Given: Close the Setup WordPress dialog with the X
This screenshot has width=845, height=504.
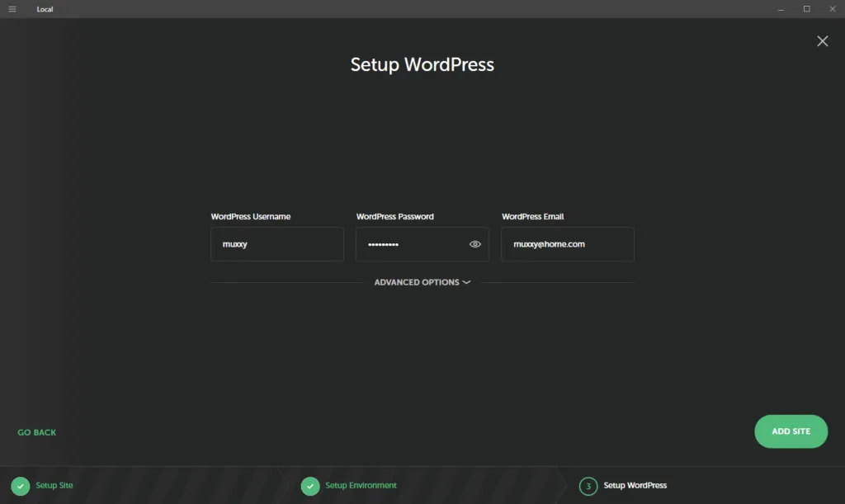Looking at the screenshot, I should 823,41.
